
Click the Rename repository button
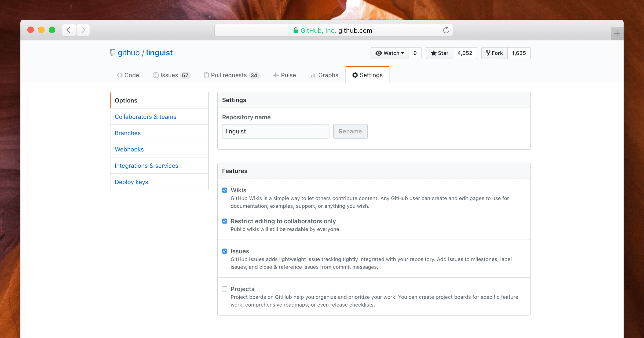(x=350, y=131)
